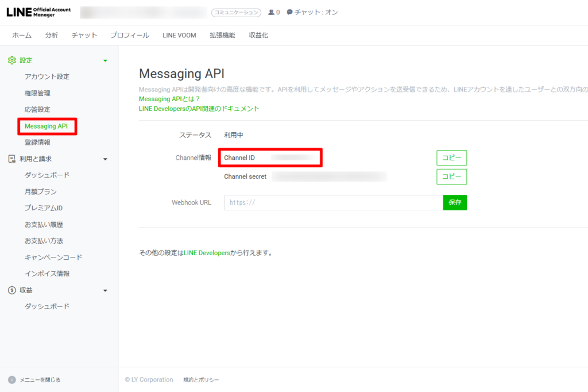Viewport: 588px width, 392px height.
Task: Collapse the 設定 section arrow
Action: click(x=106, y=60)
